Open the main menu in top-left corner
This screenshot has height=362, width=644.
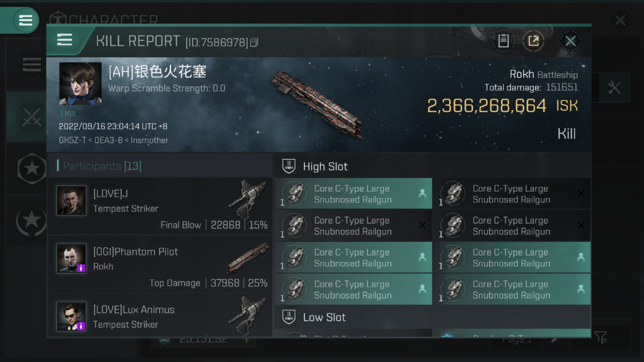tap(25, 20)
